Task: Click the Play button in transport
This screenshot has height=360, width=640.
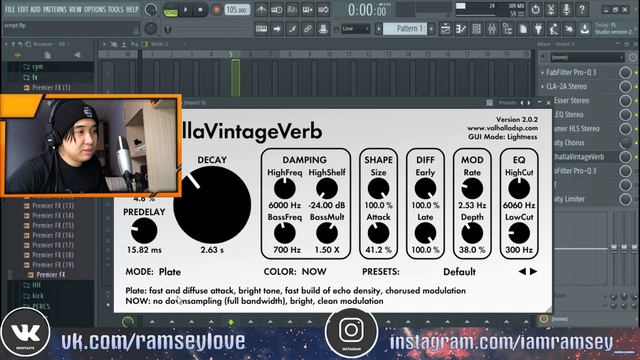Action: click(x=186, y=10)
